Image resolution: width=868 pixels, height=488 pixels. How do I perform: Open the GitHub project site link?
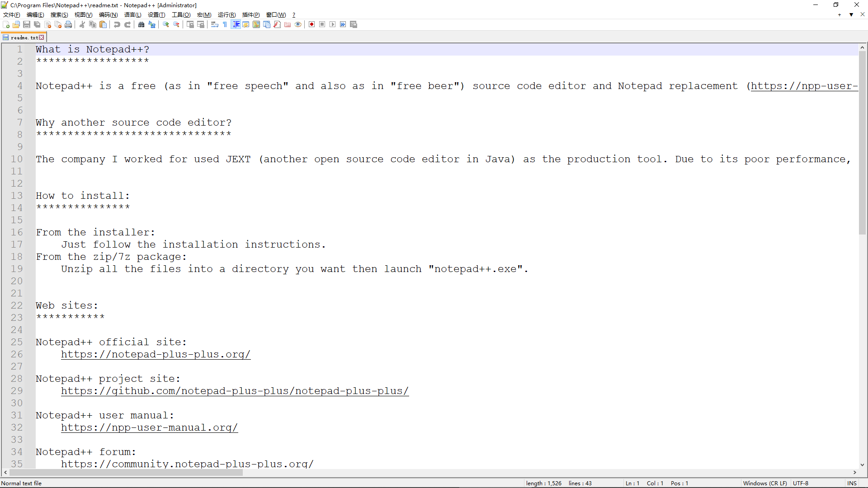(235, 391)
